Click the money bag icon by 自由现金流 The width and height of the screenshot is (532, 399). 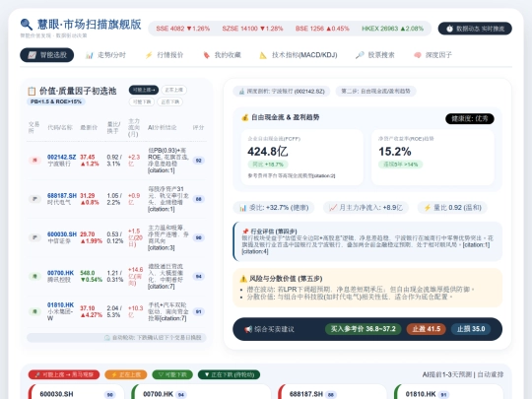(244, 118)
